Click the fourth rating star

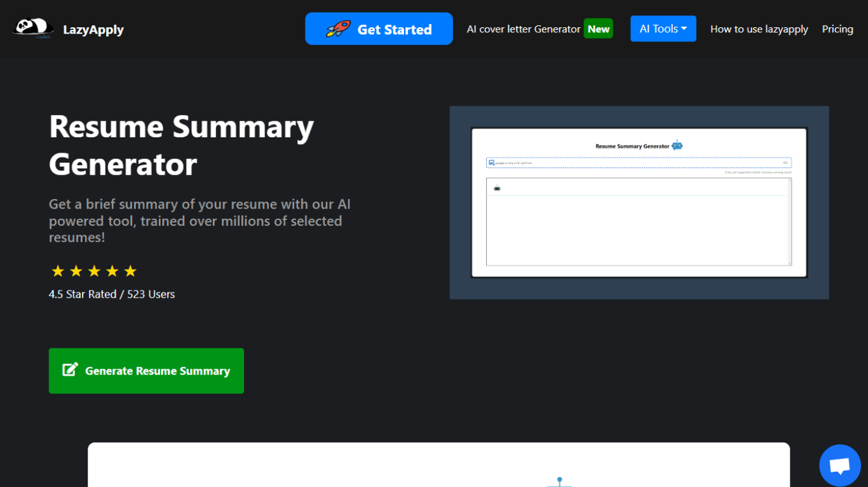point(112,271)
